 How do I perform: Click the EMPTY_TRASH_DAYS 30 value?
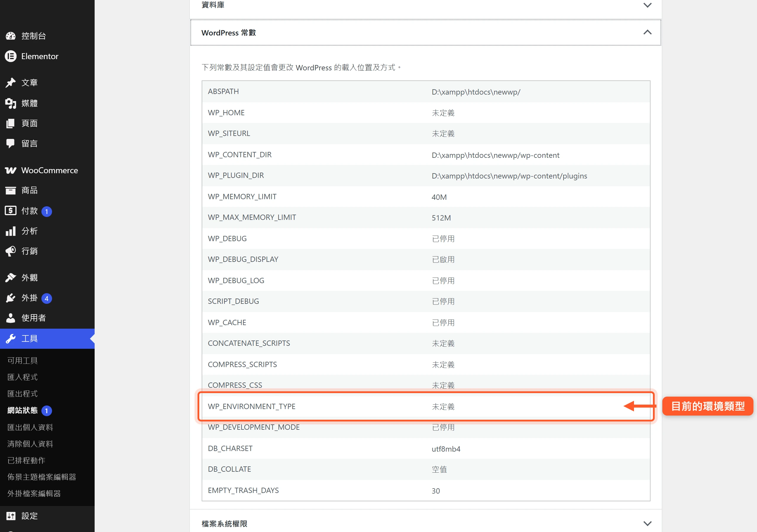436,491
